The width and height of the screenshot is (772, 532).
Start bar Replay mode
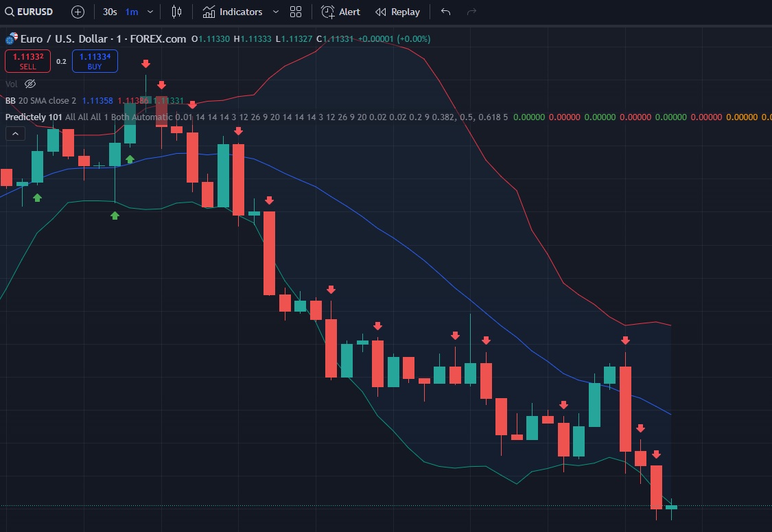(398, 12)
